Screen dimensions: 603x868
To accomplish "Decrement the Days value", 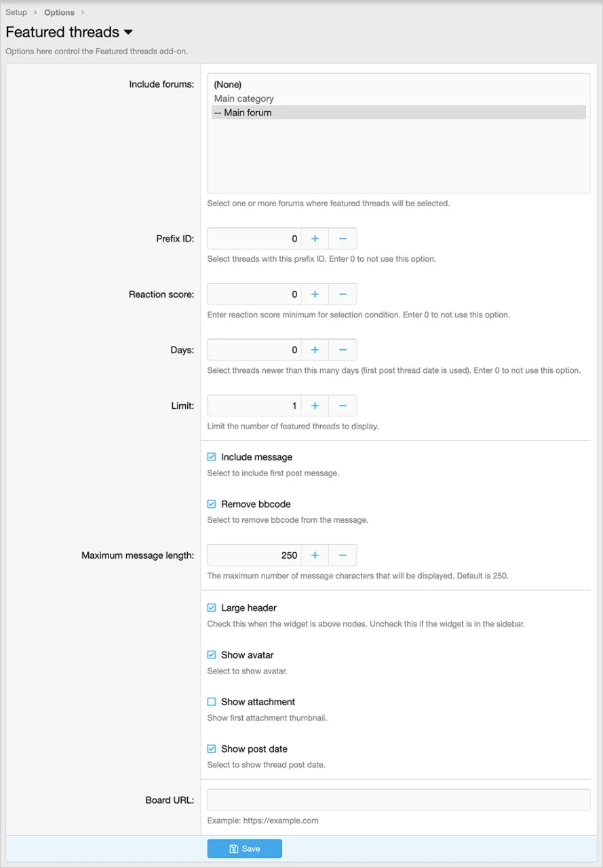I will [343, 350].
